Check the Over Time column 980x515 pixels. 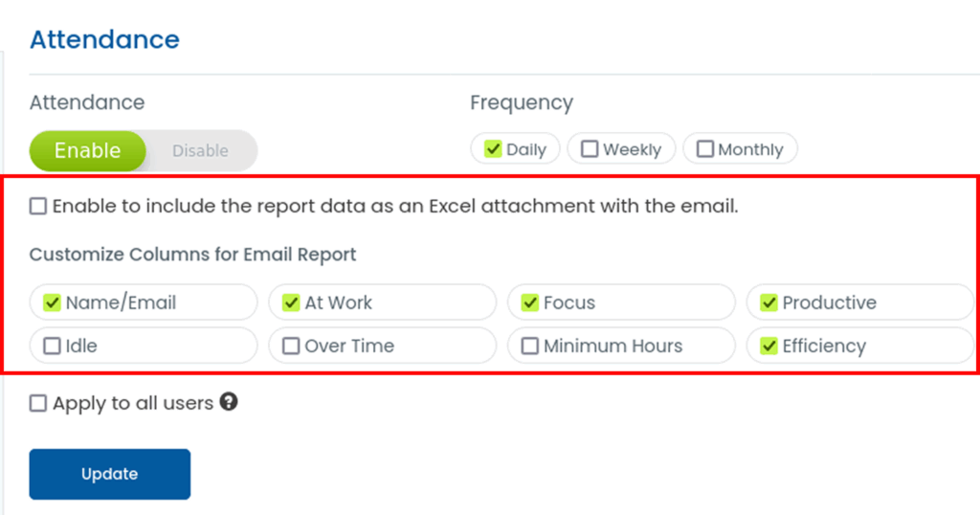click(291, 346)
